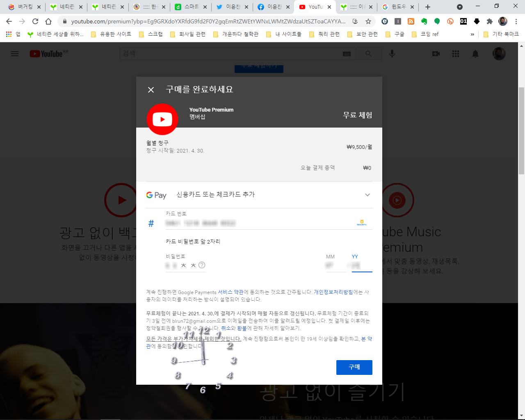Start voice search with microphone icon
525x420 pixels.
[392, 54]
